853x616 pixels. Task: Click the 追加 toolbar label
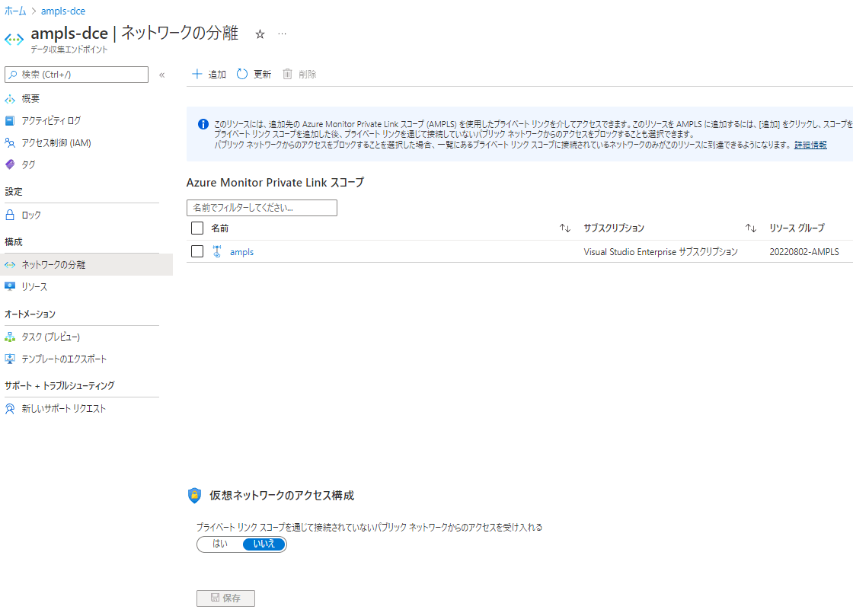click(217, 75)
